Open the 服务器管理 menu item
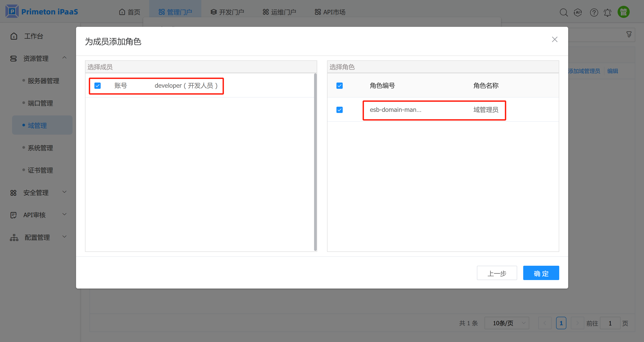 point(43,81)
